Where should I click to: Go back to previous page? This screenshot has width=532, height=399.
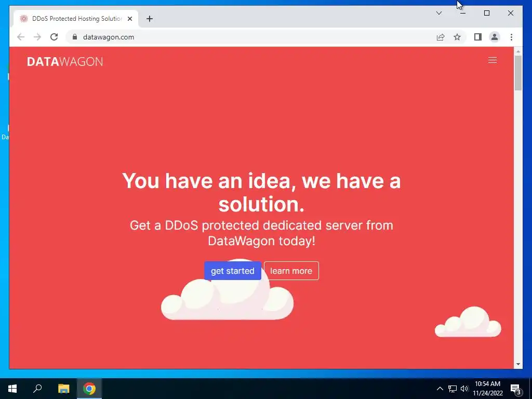point(21,37)
